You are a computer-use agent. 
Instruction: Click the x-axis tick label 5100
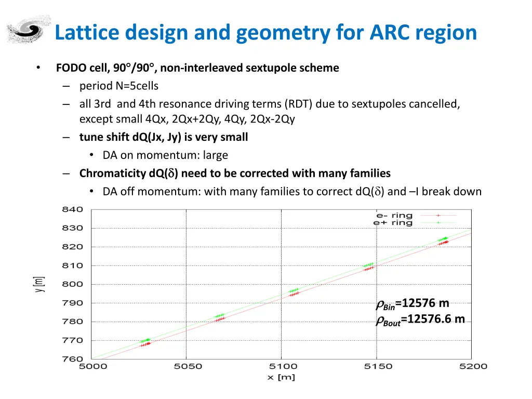tap(283, 366)
